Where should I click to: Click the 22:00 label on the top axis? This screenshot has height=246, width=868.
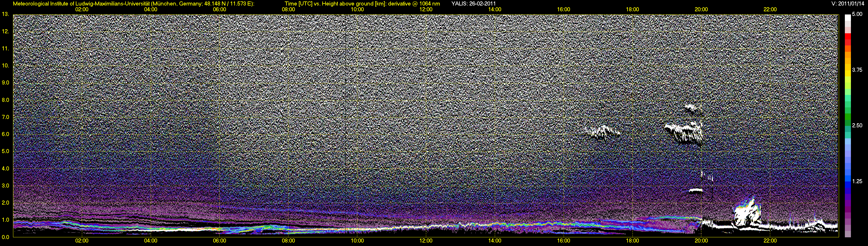tap(770, 10)
